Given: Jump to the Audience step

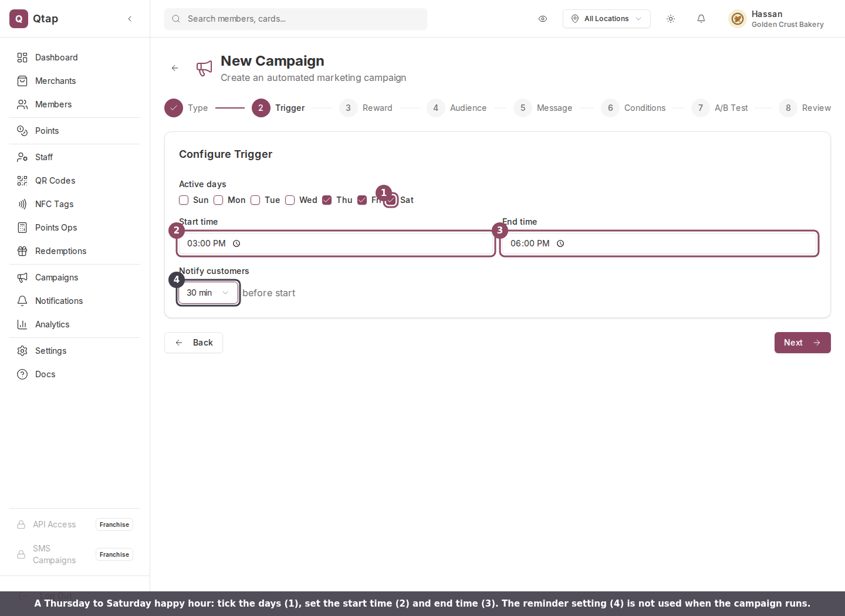Looking at the screenshot, I should pos(457,108).
